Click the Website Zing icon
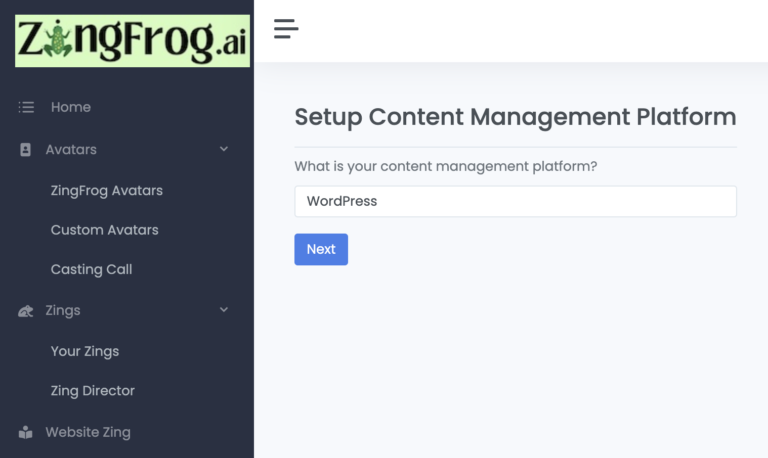 coord(25,433)
